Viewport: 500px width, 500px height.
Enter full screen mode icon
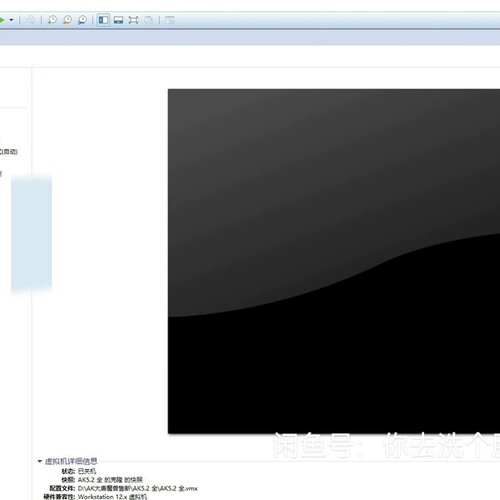133,20
